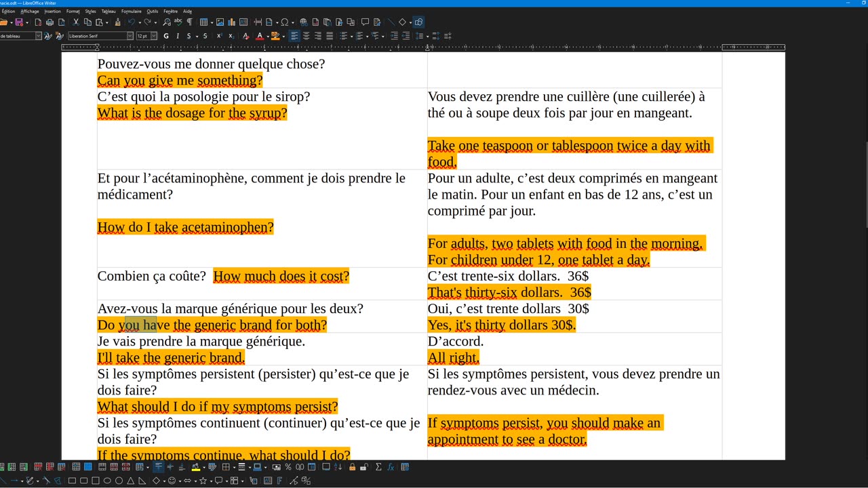
Task: Click the Copy icon
Action: (87, 22)
